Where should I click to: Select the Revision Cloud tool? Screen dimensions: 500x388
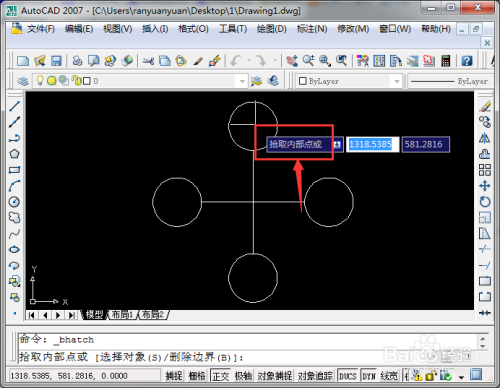14,218
